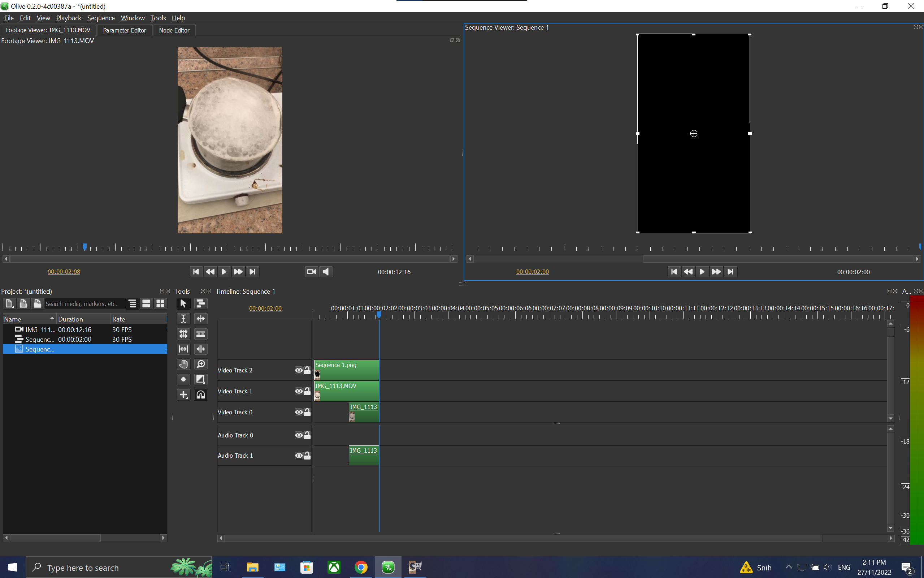
Task: Toggle lock on Video Track 1
Action: pos(307,391)
